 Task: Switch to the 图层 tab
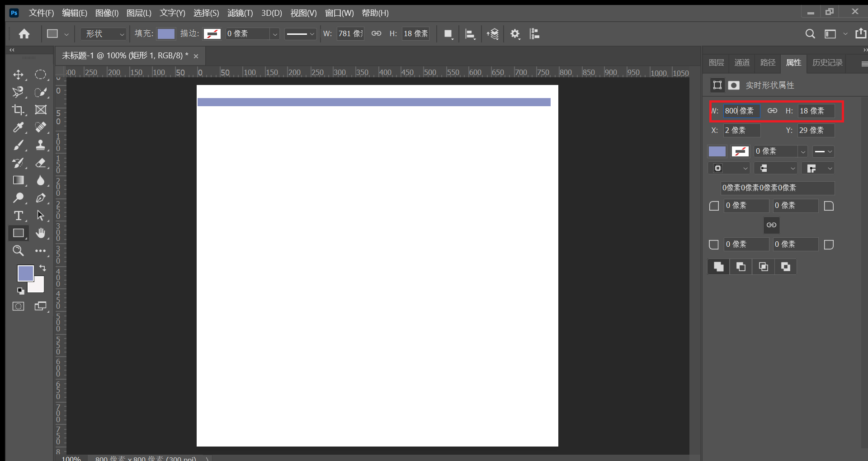[x=716, y=63]
